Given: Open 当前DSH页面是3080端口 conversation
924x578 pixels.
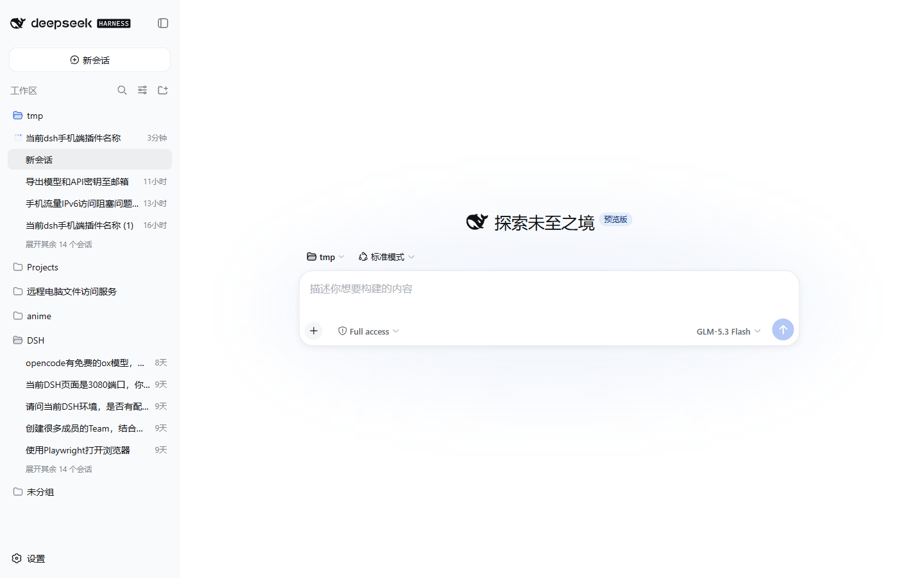Looking at the screenshot, I should (x=90, y=385).
